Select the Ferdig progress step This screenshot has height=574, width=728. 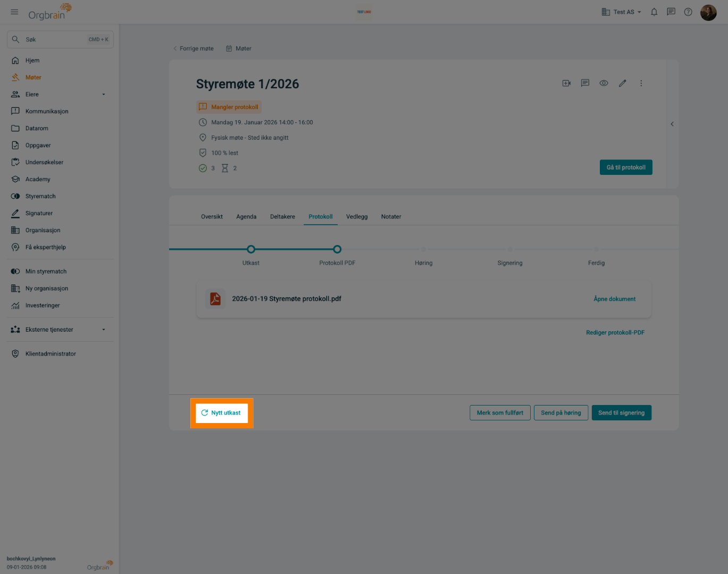tap(596, 249)
